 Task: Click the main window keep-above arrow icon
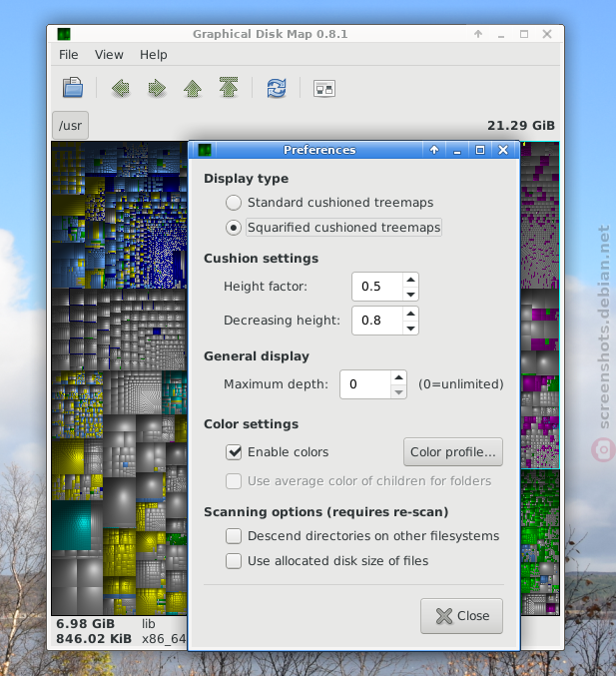point(478,34)
